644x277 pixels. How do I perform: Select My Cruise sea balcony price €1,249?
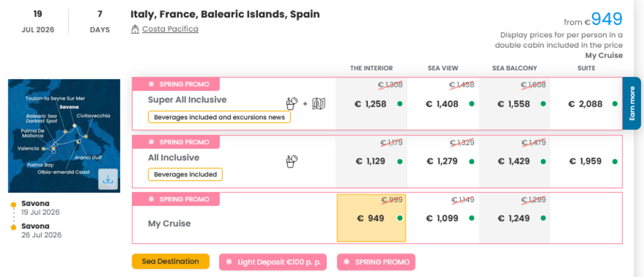[514, 218]
